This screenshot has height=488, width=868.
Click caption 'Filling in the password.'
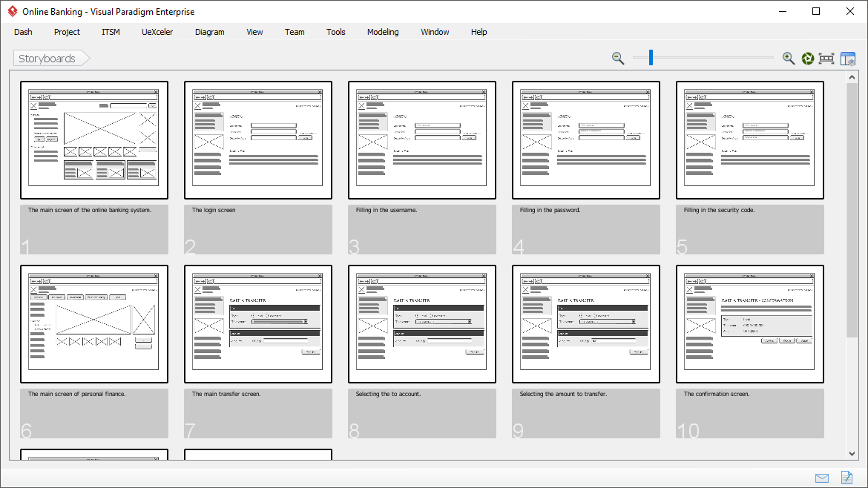(550, 210)
